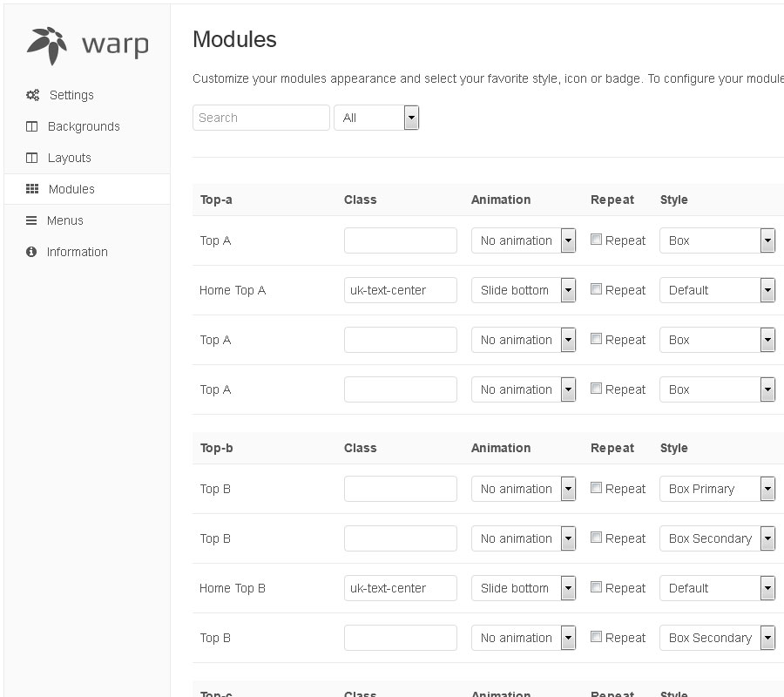This screenshot has height=697, width=784.
Task: Open the Information page link
Action: tap(77, 252)
